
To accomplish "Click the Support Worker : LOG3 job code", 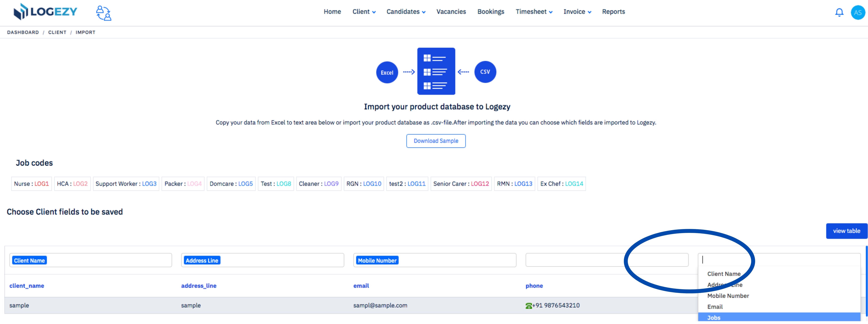I will (126, 184).
